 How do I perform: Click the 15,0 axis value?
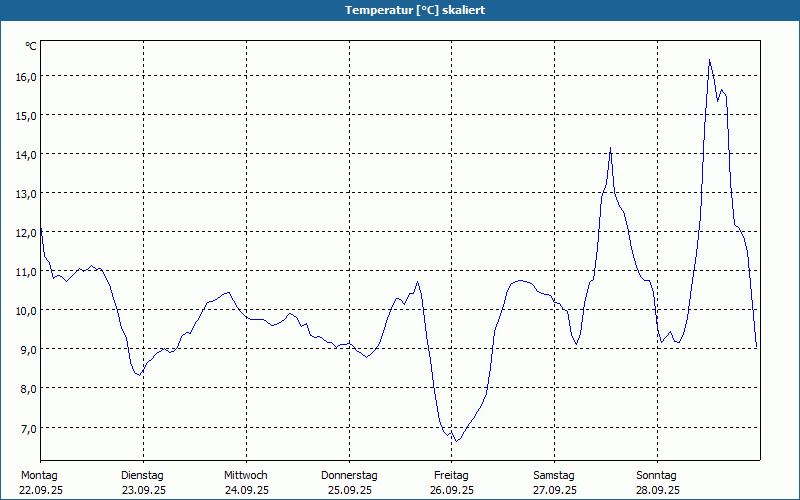point(26,116)
